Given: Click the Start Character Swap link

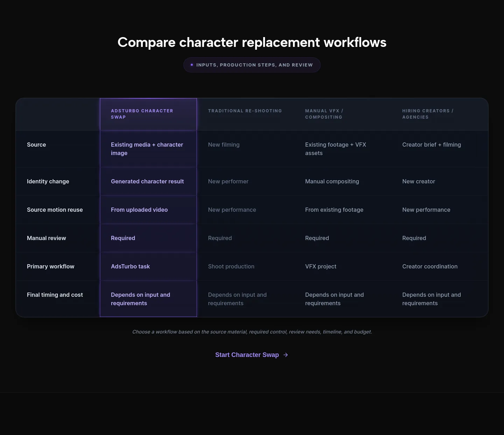Looking at the screenshot, I should point(252,355).
